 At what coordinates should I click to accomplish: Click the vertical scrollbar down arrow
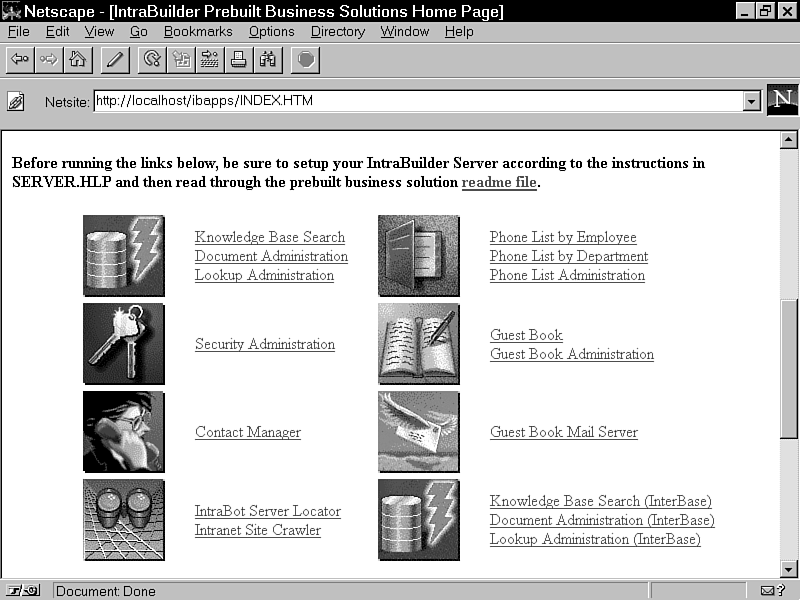789,569
